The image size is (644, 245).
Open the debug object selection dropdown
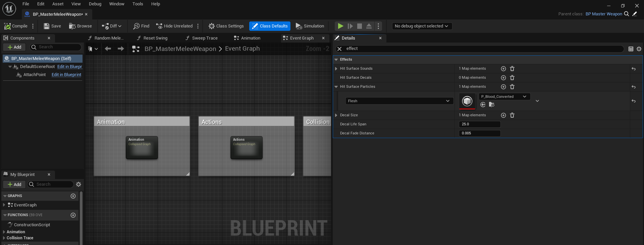(x=422, y=26)
